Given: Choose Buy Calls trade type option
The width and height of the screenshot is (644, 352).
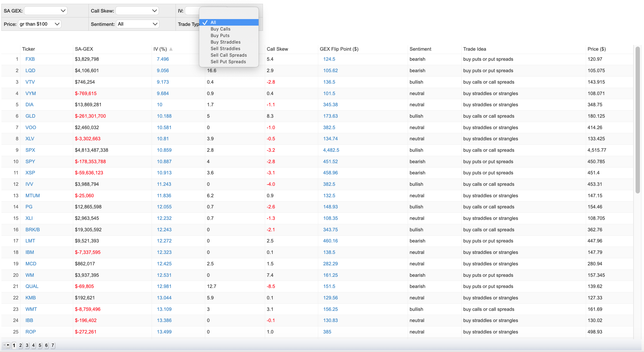Looking at the screenshot, I should pyautogui.click(x=229, y=29).
